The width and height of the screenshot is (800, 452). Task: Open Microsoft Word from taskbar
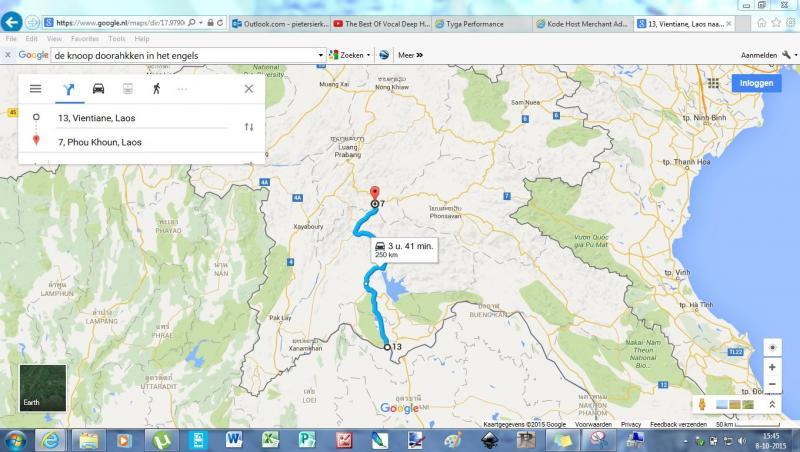(x=234, y=440)
